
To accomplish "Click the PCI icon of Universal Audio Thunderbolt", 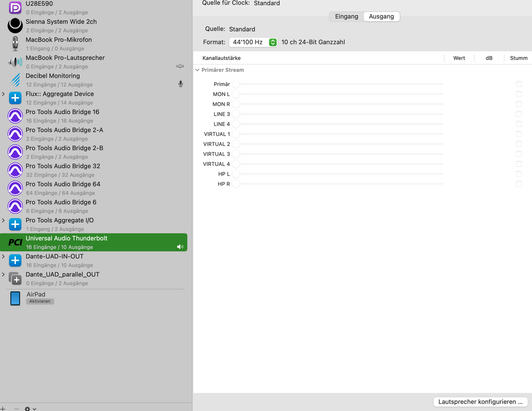I will coord(15,242).
